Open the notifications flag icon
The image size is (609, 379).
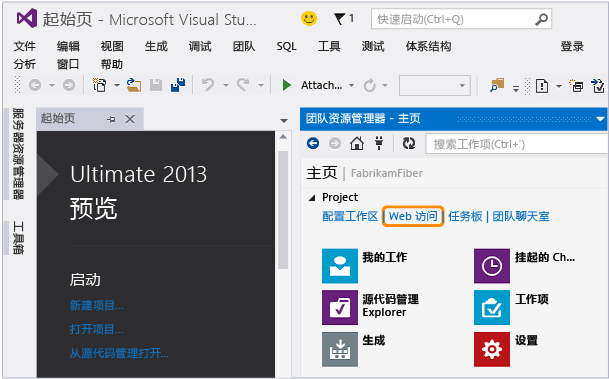(339, 19)
